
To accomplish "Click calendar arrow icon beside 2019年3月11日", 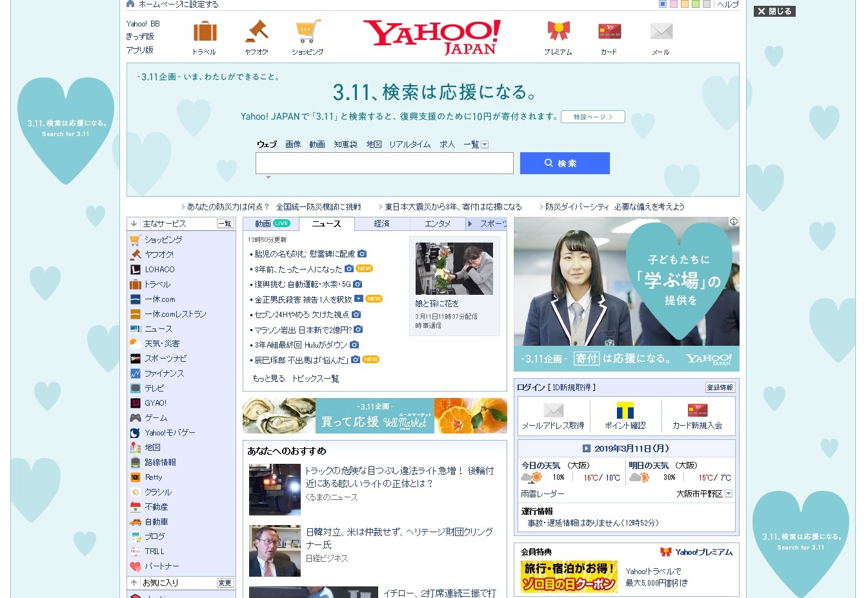I will point(587,448).
